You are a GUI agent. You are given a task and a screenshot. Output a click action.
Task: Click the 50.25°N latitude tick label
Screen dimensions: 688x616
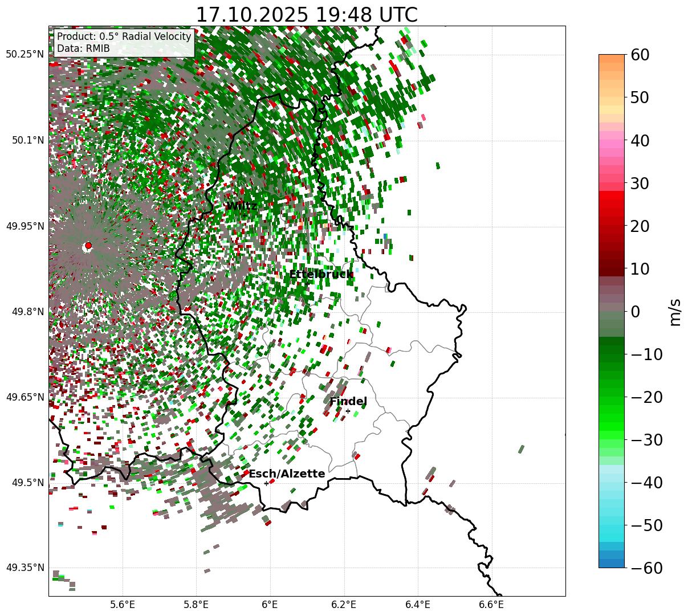tap(25, 55)
